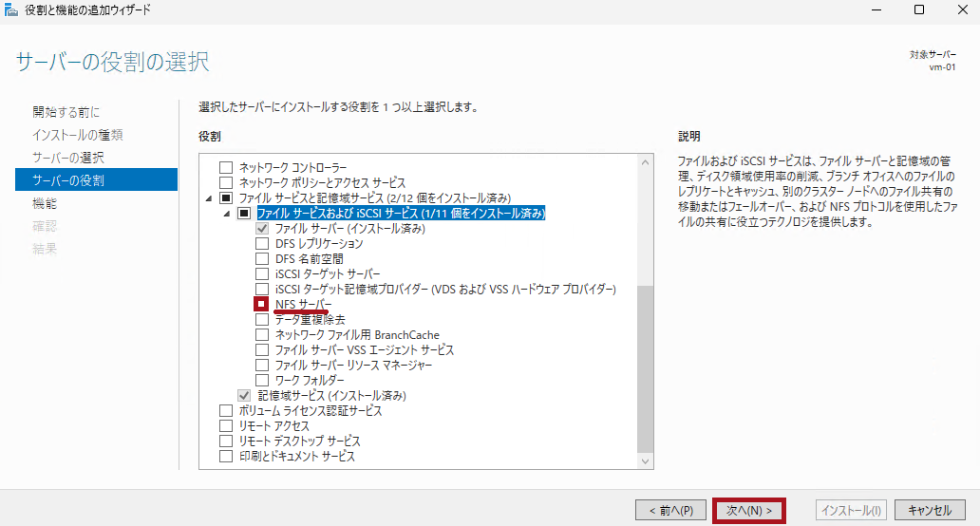980x526 pixels.
Task: Check the リモート アクセス checkbox
Action: pos(226,426)
